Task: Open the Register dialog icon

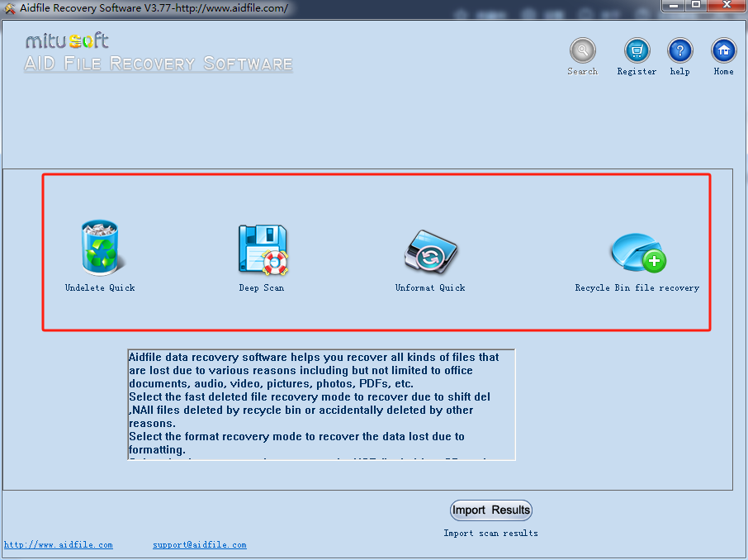Action: [636, 51]
